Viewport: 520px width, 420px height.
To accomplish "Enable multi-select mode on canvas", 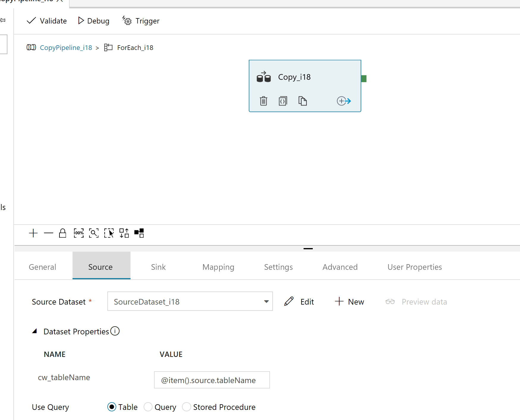I will click(109, 233).
